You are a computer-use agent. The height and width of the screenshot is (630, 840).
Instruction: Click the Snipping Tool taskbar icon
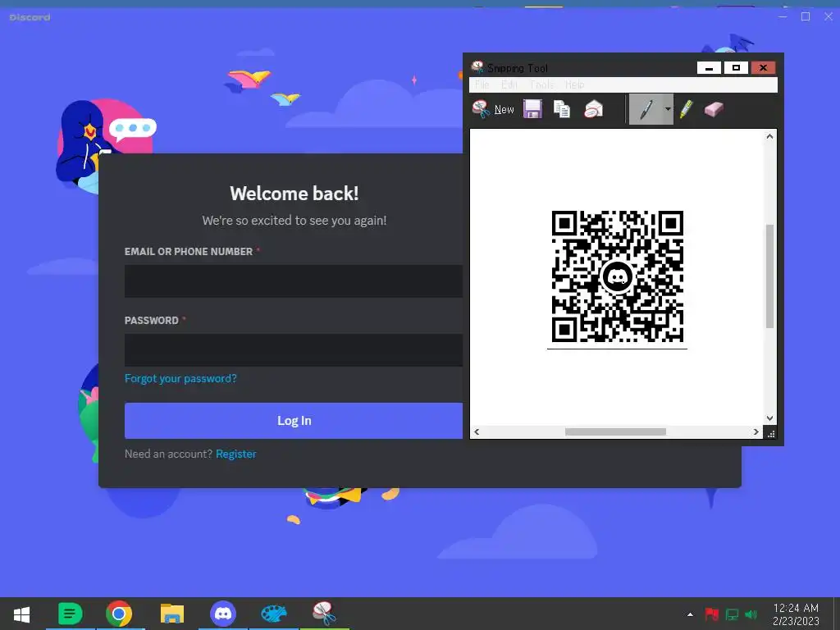pyautogui.click(x=324, y=614)
